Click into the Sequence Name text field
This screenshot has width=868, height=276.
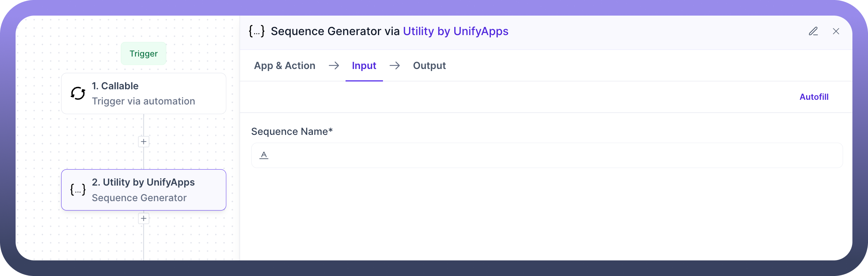[x=553, y=155]
